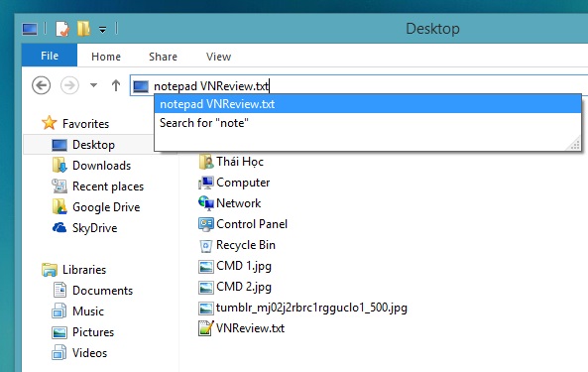Click the SkyDrive cloud icon
588x372 pixels.
click(x=59, y=227)
